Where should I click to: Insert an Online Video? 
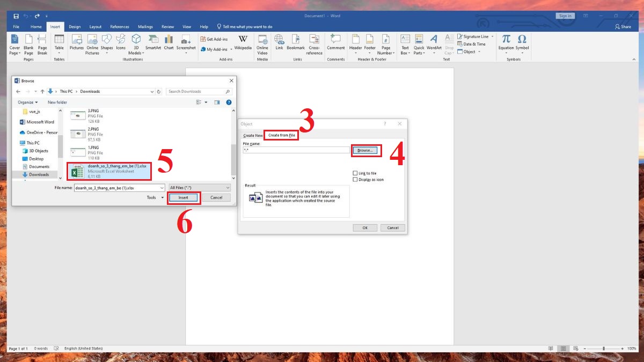coord(262,45)
